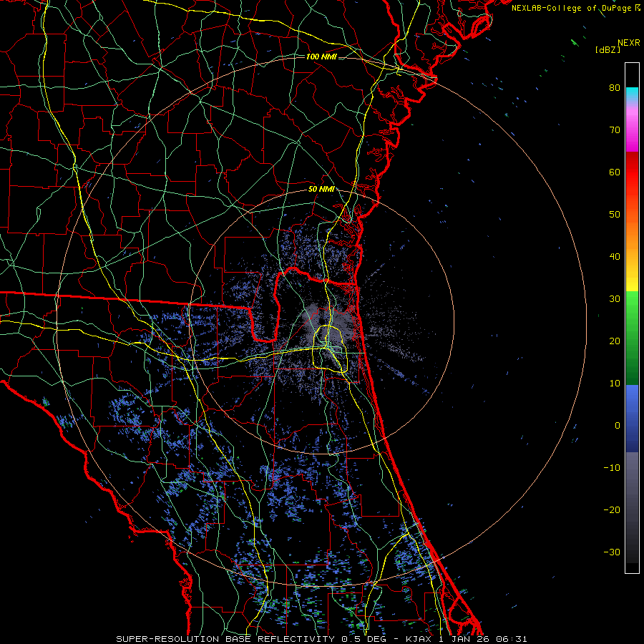The height and width of the screenshot is (644, 644).
Task: Click the blue segment of the color bar
Action: coord(632,419)
